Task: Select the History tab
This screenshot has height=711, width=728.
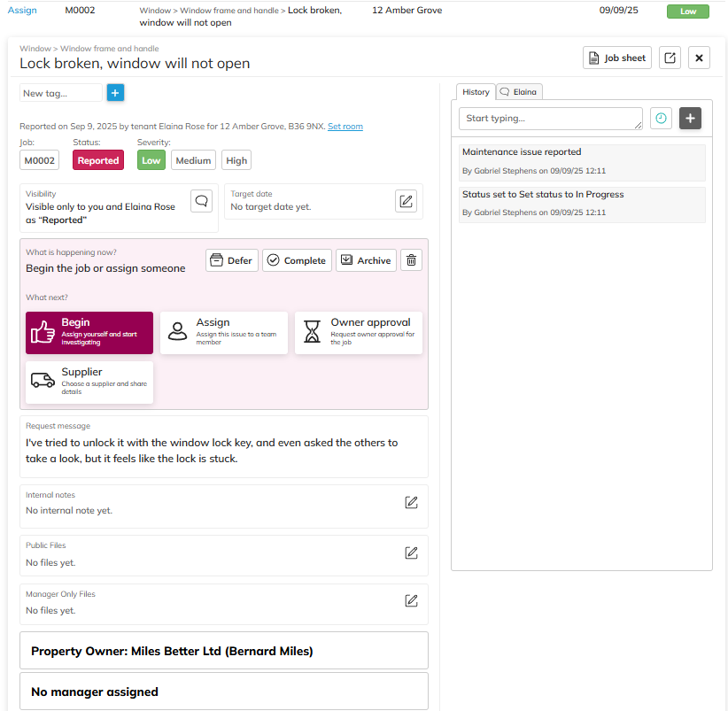Action: coord(476,91)
